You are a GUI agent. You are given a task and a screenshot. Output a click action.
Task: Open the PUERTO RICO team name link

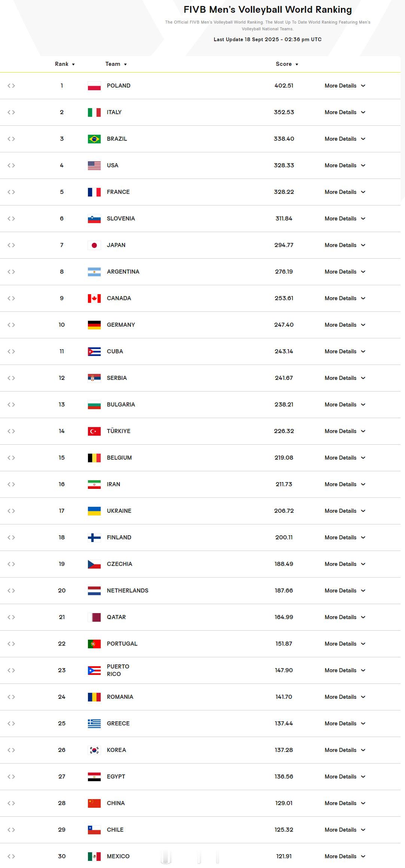click(118, 670)
